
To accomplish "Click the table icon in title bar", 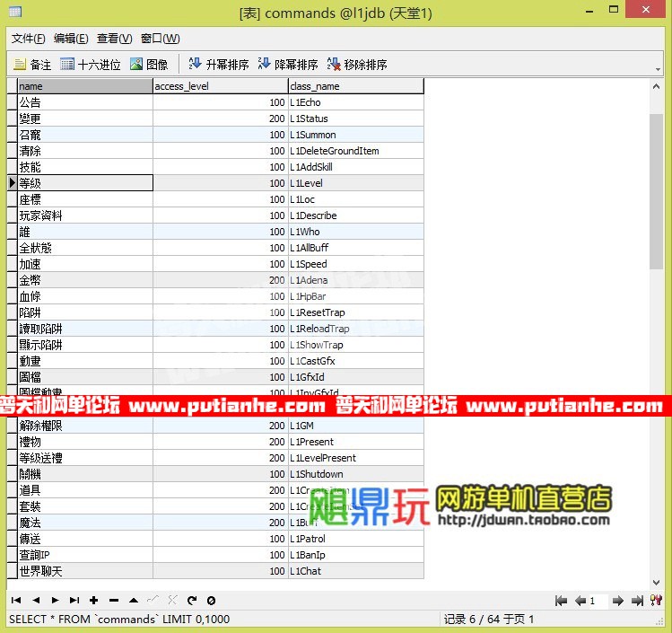I will [x=15, y=12].
